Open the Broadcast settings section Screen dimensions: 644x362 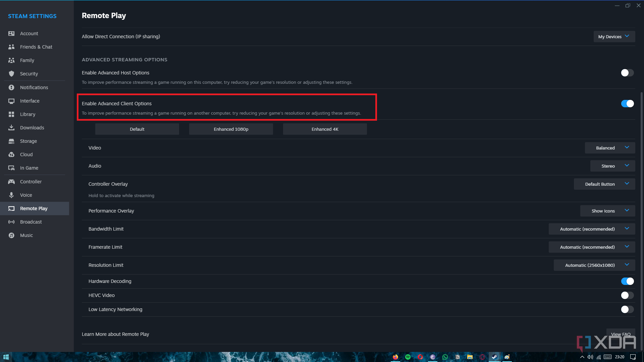tap(35, 222)
